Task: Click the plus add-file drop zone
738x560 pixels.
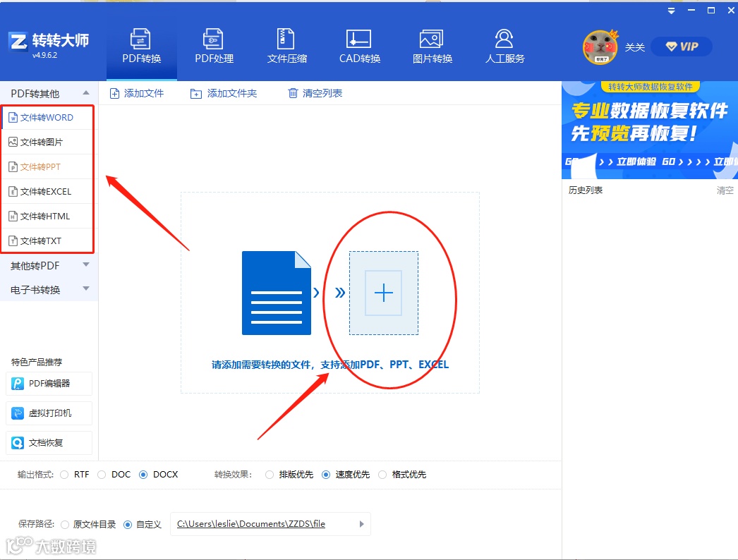Action: coord(384,293)
